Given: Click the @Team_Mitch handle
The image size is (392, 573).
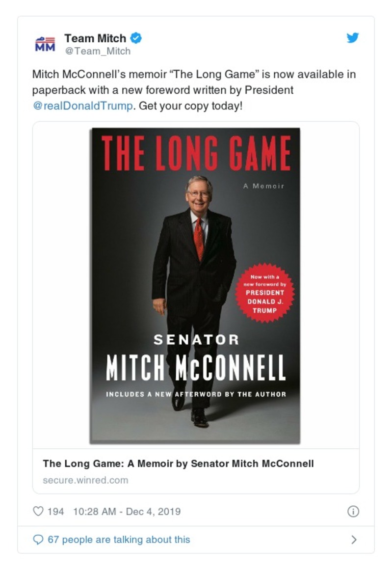Looking at the screenshot, I should coord(97,51).
